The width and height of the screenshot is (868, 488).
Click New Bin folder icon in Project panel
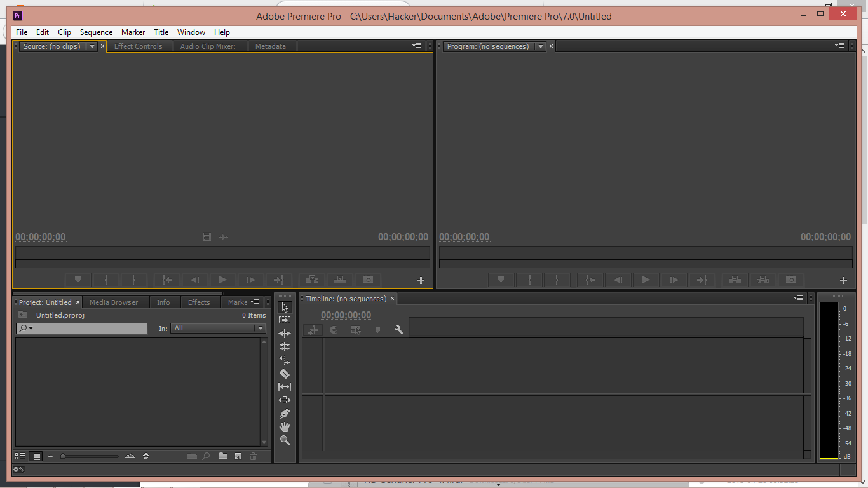click(223, 456)
